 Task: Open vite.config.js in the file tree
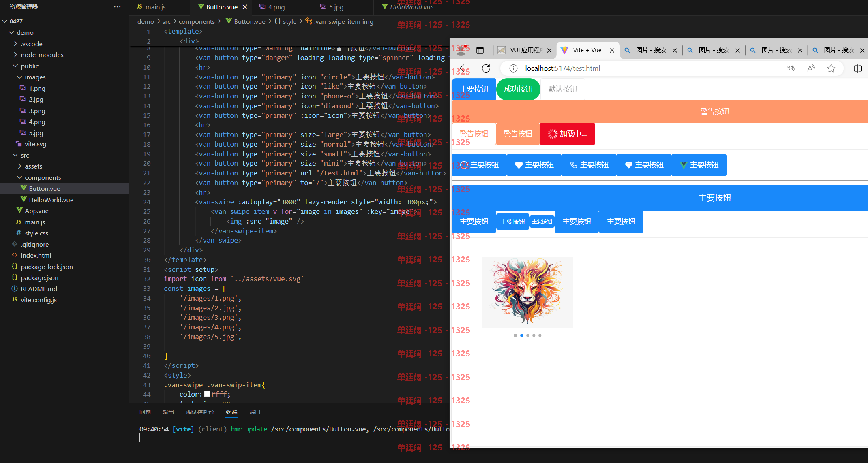(39, 300)
